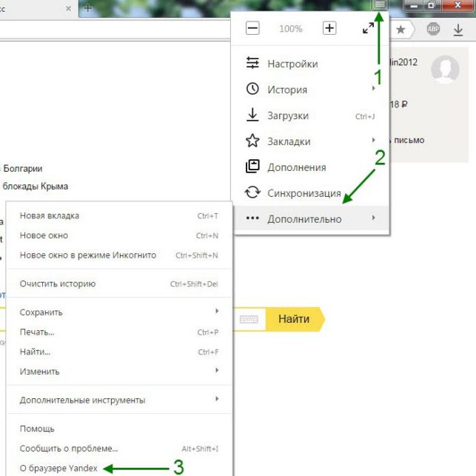Expand the Дополнительные инструменты arrow
The height and width of the screenshot is (476, 476).
tap(217, 398)
